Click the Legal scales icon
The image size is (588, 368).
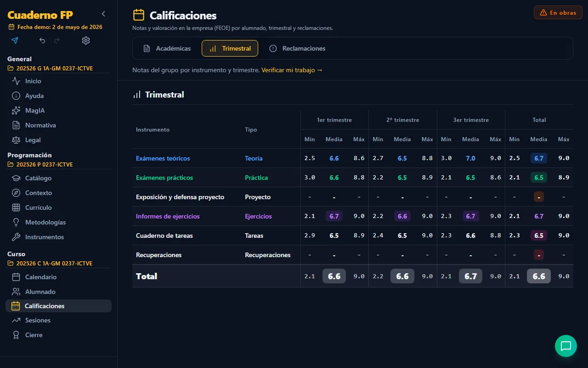pos(16,140)
